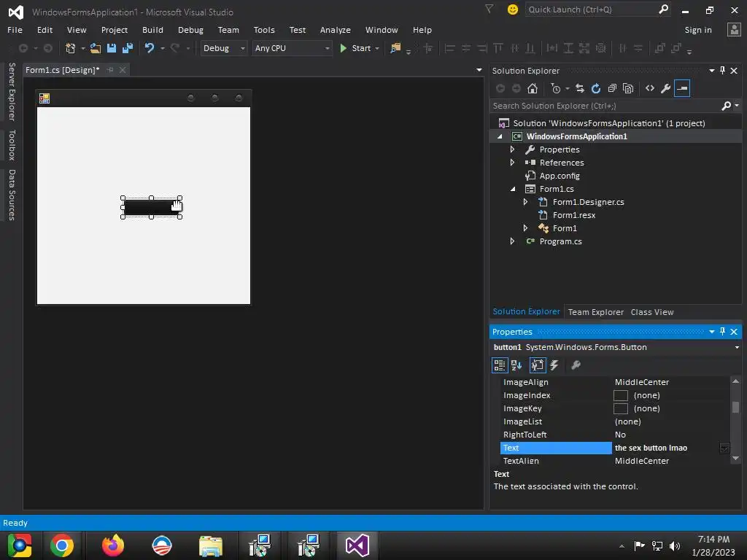
Task: Select the button1 control on the form
Action: [152, 208]
